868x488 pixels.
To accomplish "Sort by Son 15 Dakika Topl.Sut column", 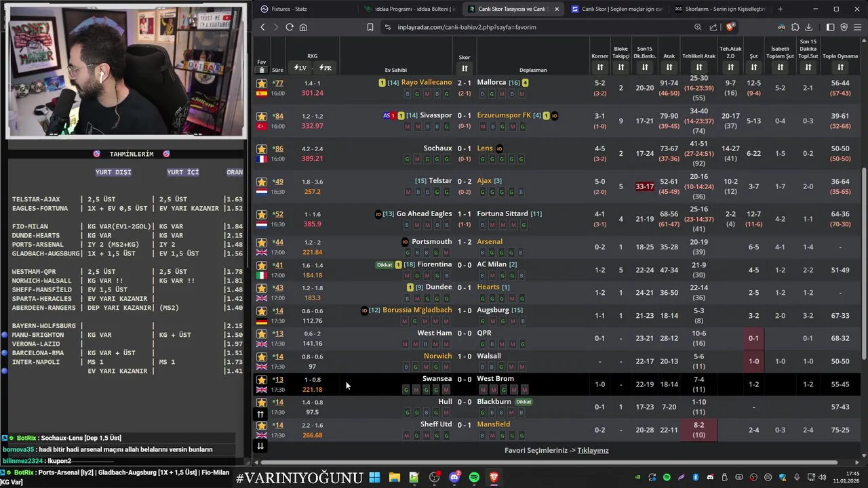I will pyautogui.click(x=808, y=67).
